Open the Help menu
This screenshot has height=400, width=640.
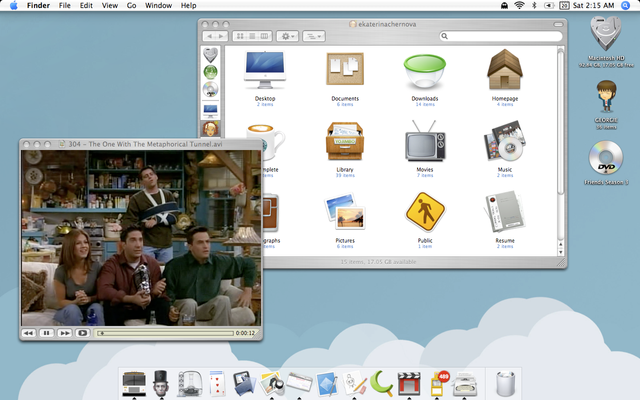click(x=189, y=5)
